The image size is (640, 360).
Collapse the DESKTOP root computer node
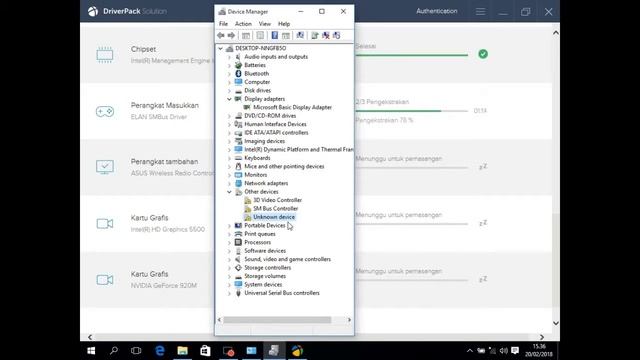tap(220, 48)
